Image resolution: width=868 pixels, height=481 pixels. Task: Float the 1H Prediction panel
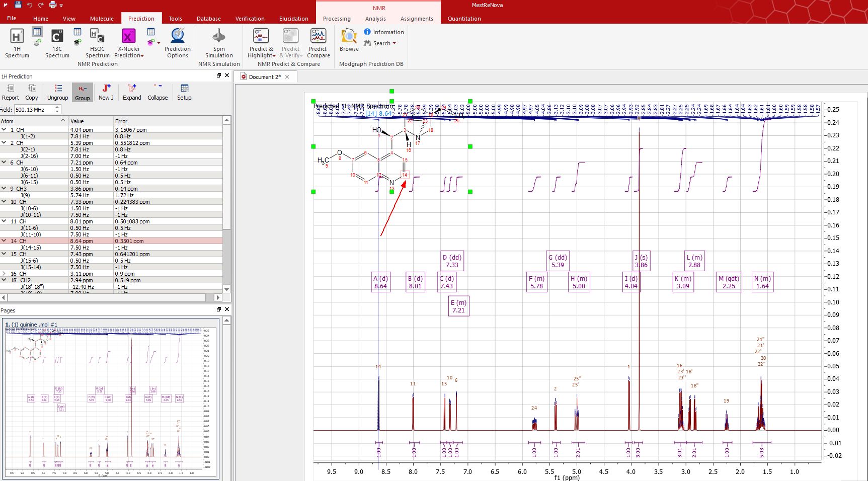point(219,75)
